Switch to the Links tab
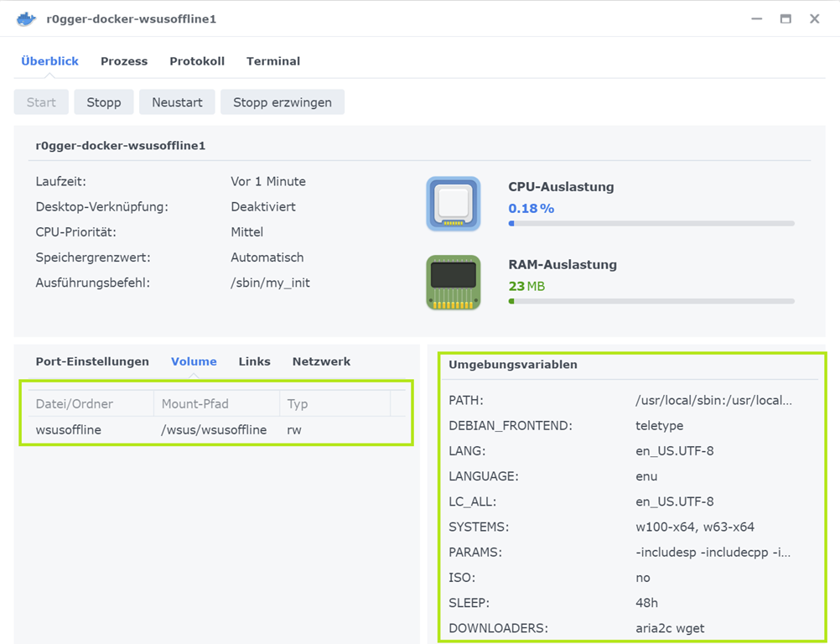This screenshot has height=644, width=840. coord(254,361)
